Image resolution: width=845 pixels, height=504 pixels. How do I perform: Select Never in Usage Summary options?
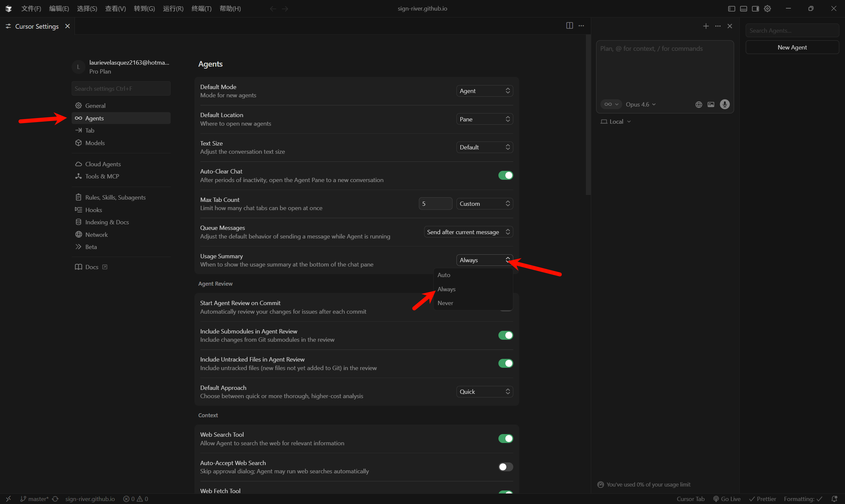click(473, 303)
